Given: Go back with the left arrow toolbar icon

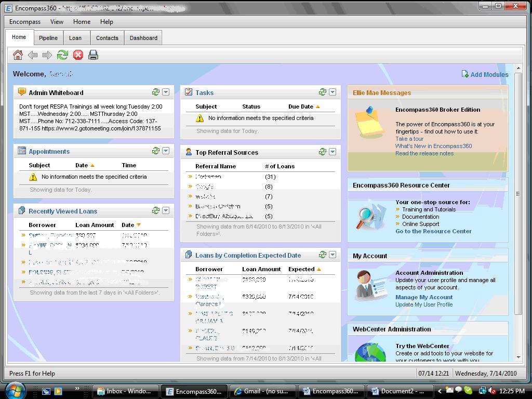Looking at the screenshot, I should pyautogui.click(x=33, y=55).
